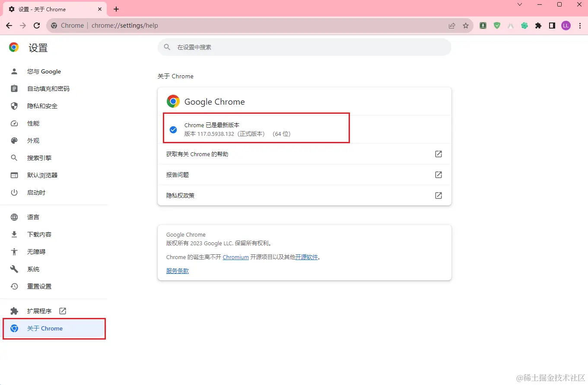Image resolution: width=588 pixels, height=385 pixels.
Task: Open the 开源软件 hyperlink
Action: 307,257
